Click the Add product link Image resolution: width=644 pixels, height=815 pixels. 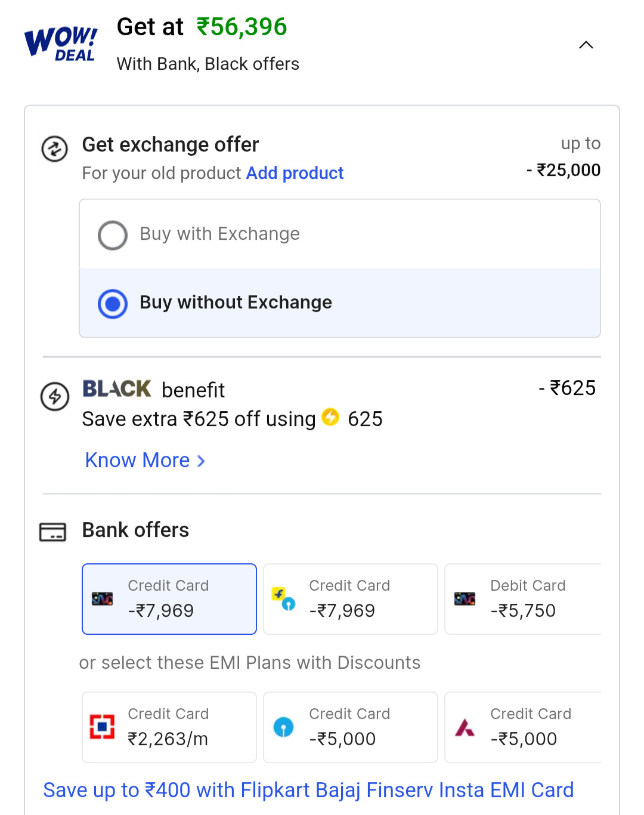coord(295,173)
